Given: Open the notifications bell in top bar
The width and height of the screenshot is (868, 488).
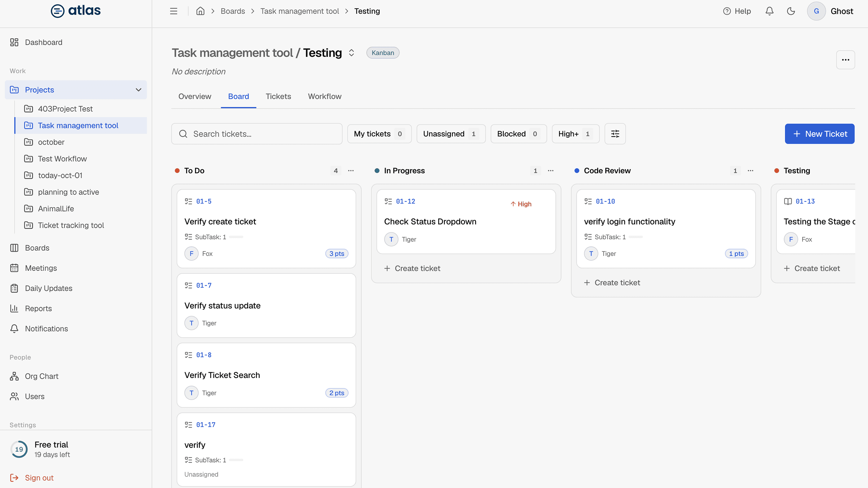Looking at the screenshot, I should click(x=769, y=11).
